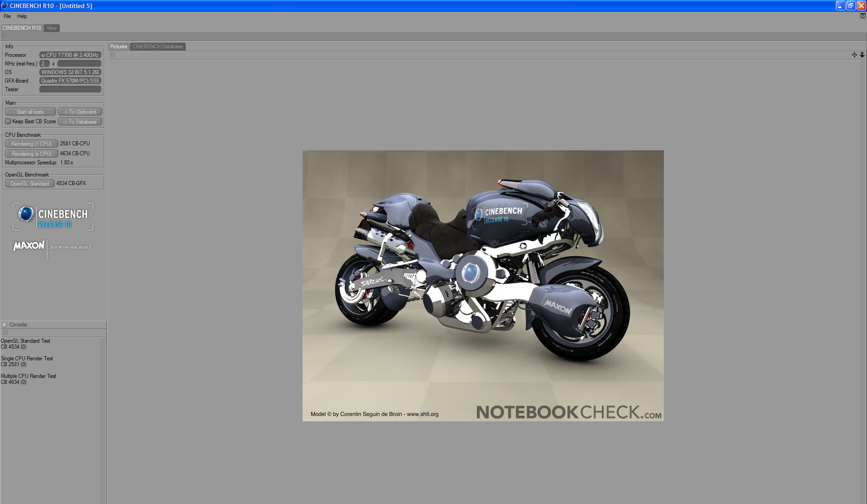Viewport: 867px width, 504px height.
Task: Click the down-arrow icon in Pictures panel
Action: 862,55
